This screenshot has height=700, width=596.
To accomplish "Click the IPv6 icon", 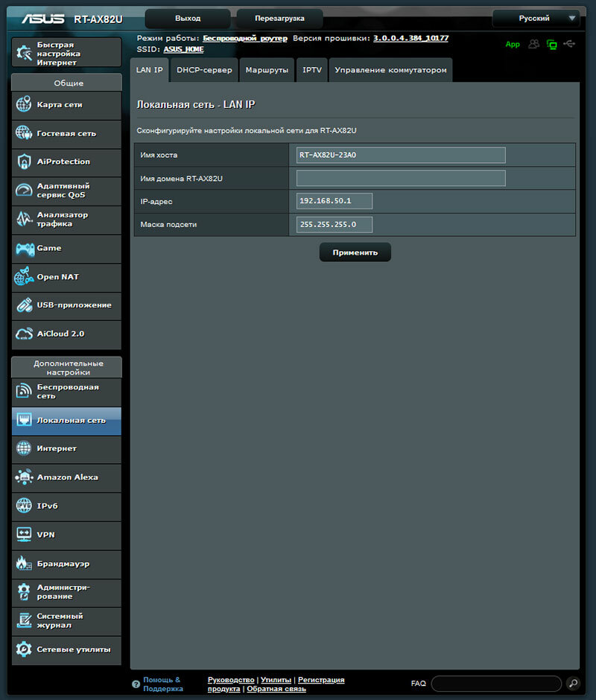I will pyautogui.click(x=24, y=506).
